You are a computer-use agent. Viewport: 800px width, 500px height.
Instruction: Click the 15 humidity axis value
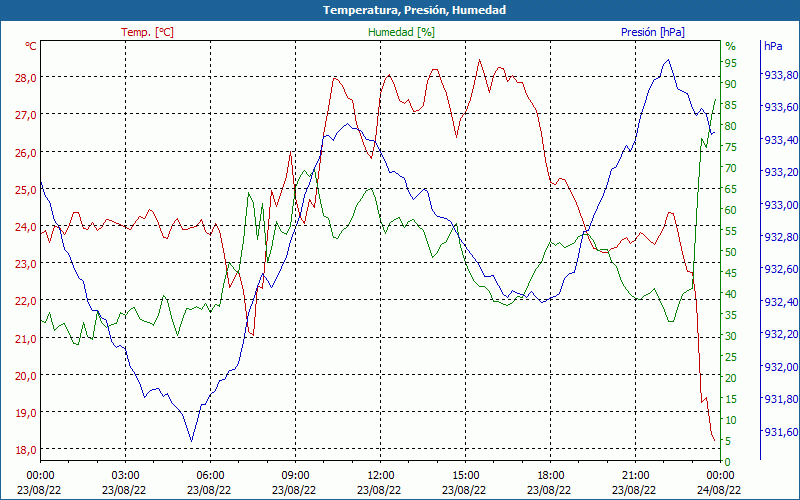731,399
